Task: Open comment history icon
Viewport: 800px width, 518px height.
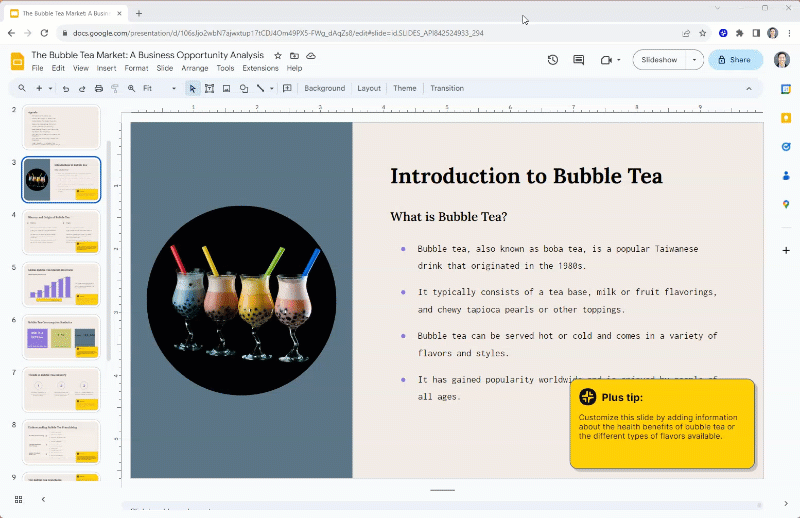Action: [x=579, y=60]
